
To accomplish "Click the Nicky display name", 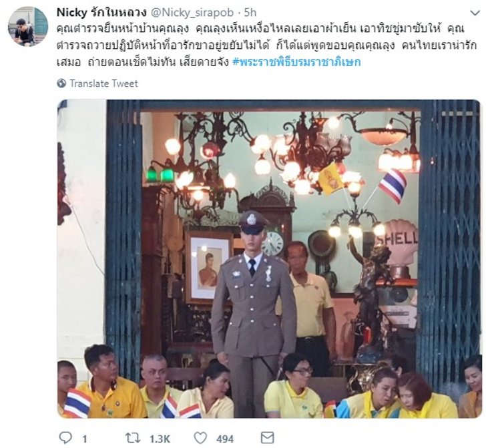I will (x=101, y=13).
